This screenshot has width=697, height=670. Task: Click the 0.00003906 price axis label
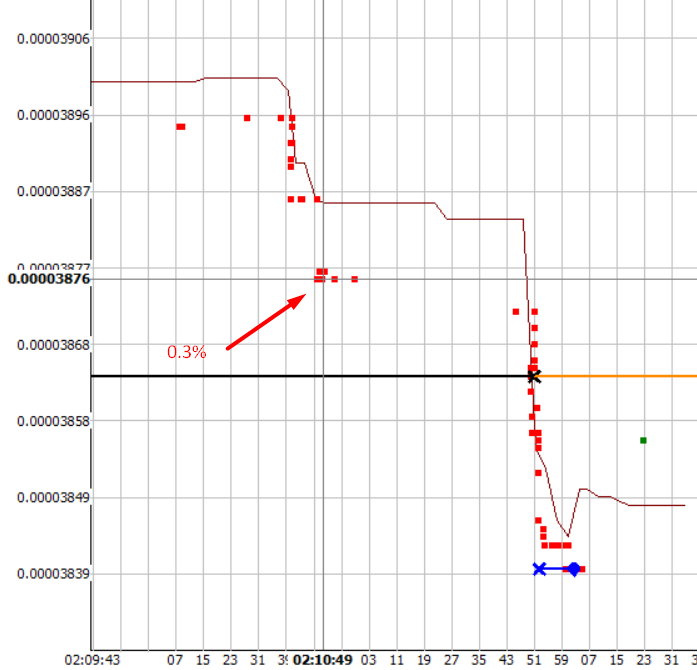click(x=53, y=39)
